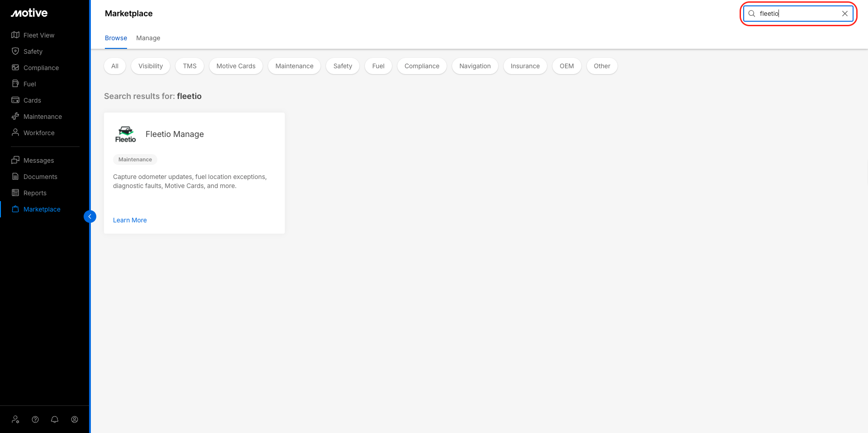This screenshot has height=433, width=868.
Task: Filter by Insurance category
Action: coord(525,66)
